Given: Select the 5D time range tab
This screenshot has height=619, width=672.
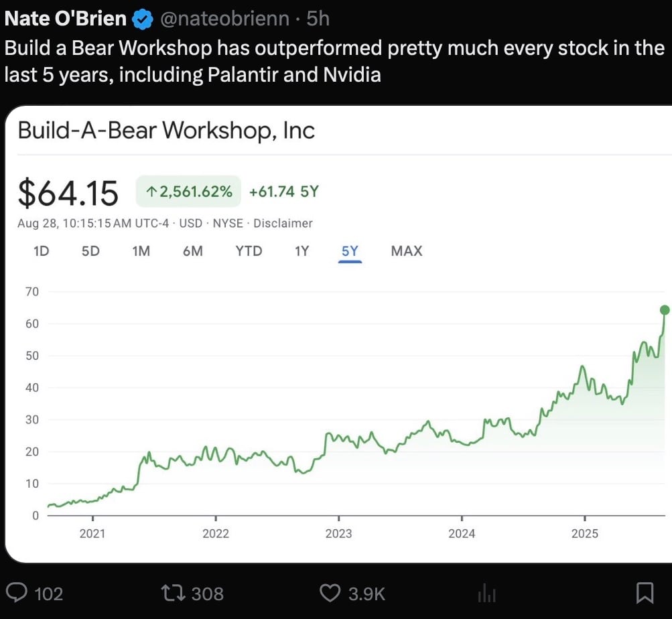Looking at the screenshot, I should [x=90, y=251].
